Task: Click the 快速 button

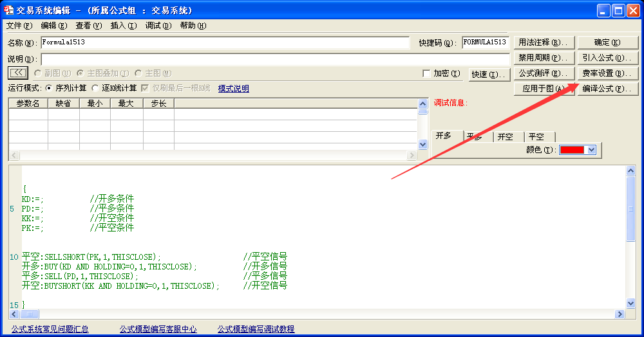Action: (x=488, y=74)
